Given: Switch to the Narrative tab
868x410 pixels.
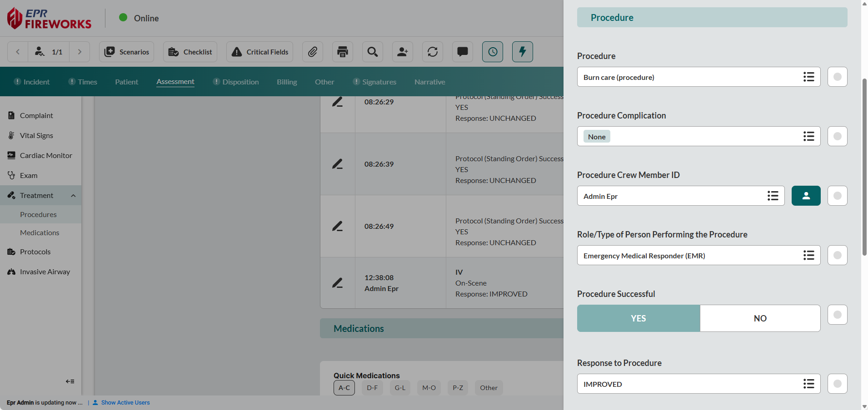Looking at the screenshot, I should pos(429,82).
